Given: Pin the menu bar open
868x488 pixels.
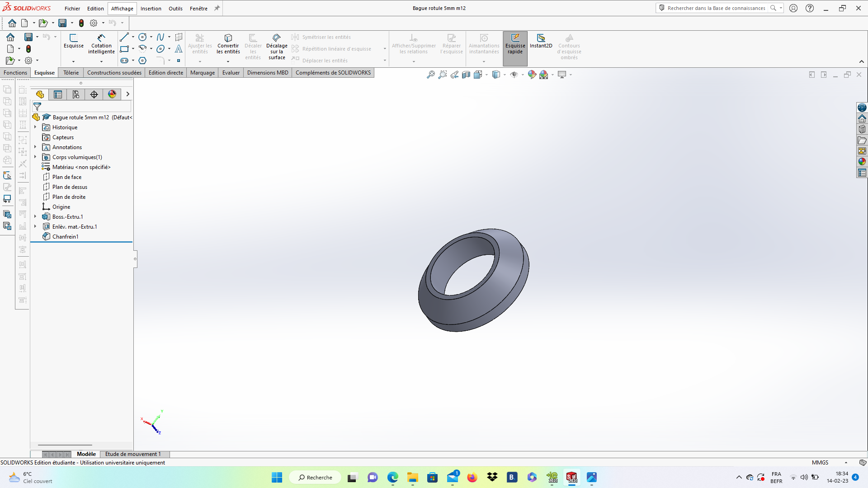Looking at the screenshot, I should click(217, 8).
